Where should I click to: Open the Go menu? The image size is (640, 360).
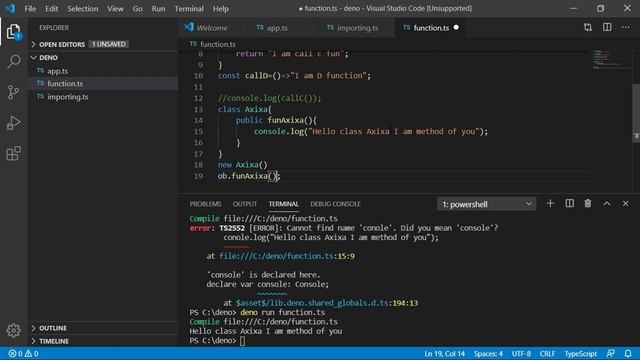coord(138,9)
